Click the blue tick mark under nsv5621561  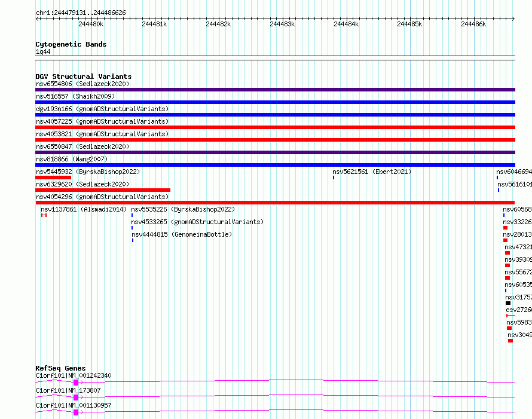click(334, 178)
